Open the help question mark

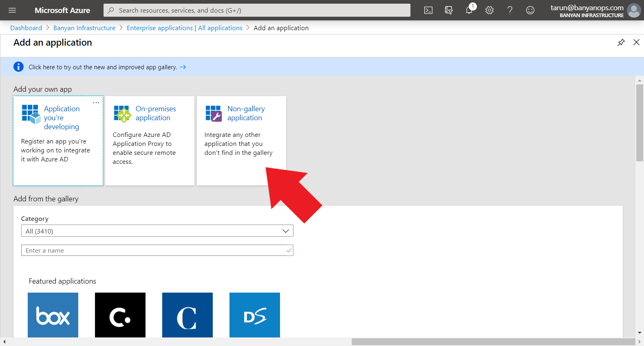[510, 10]
